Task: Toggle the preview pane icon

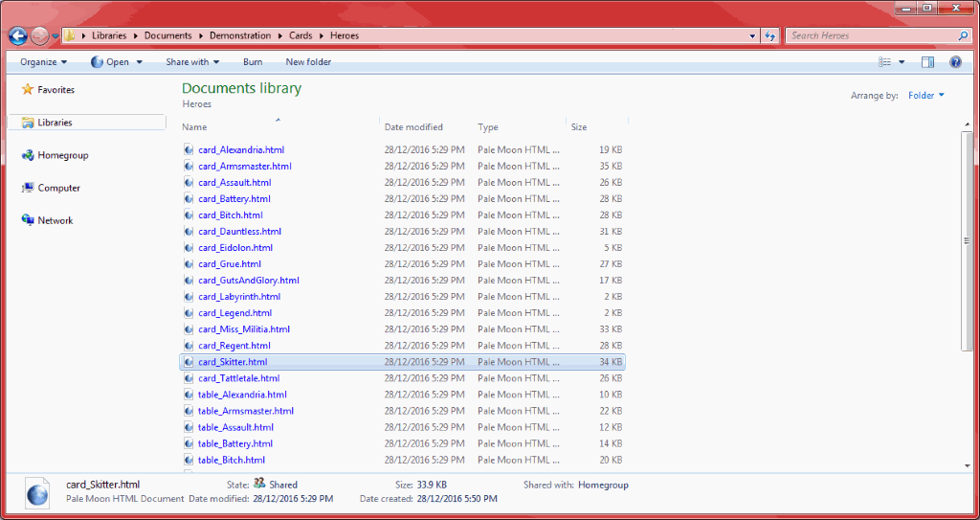Action: pyautogui.click(x=927, y=62)
